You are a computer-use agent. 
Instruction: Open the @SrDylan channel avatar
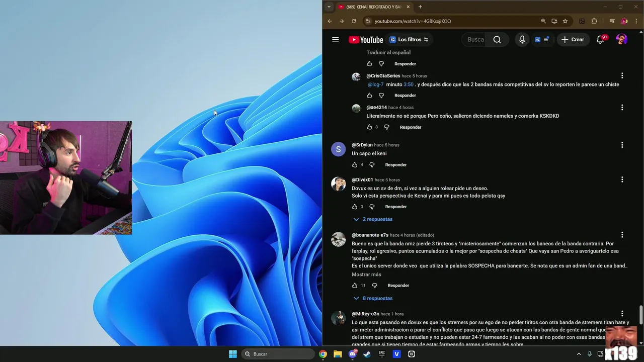pos(338,149)
